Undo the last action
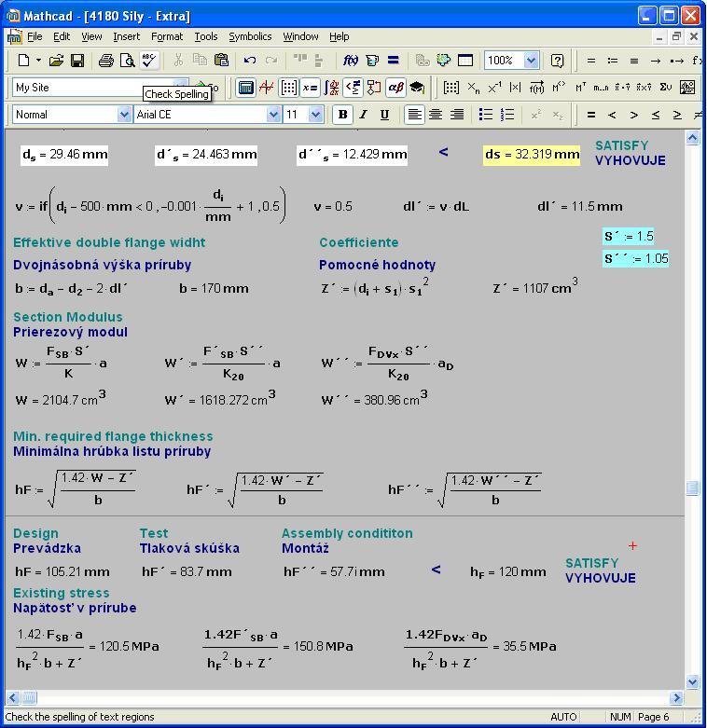 [250, 61]
